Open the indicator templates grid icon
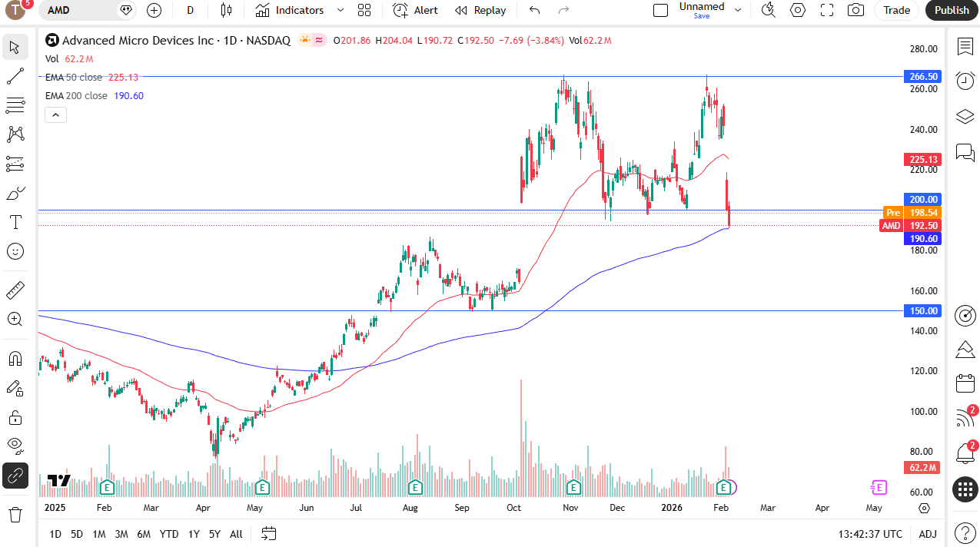Viewport: 980px width, 547px height. [x=364, y=10]
